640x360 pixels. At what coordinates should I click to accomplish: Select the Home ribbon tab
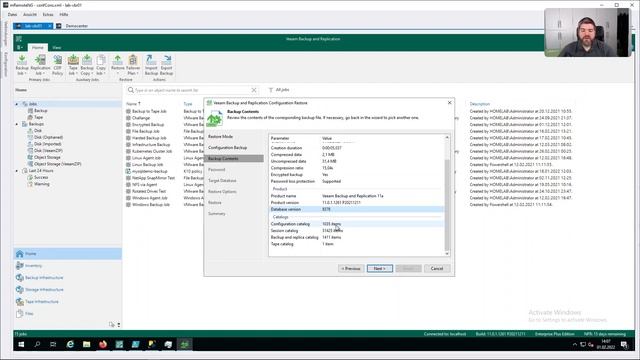pos(38,48)
